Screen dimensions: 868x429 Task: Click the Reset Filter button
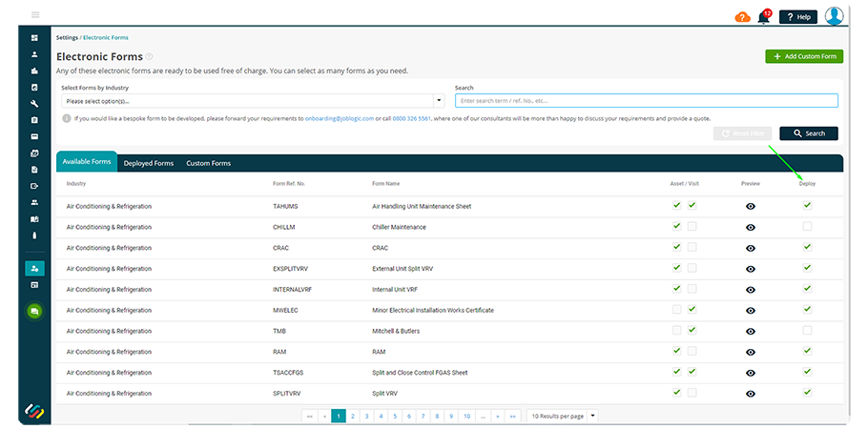click(x=742, y=133)
